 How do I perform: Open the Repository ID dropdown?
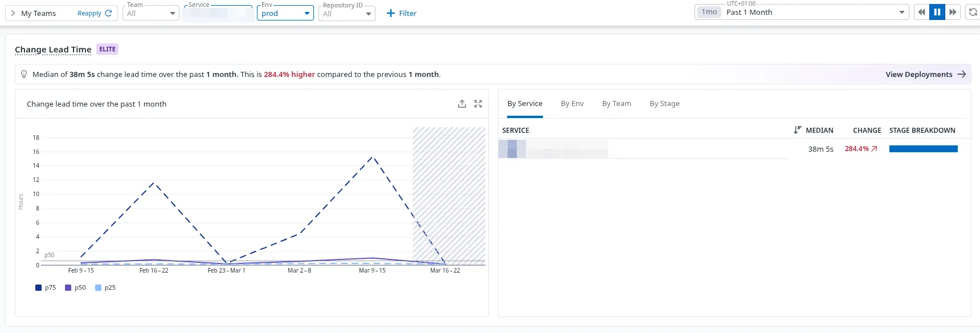(x=347, y=13)
